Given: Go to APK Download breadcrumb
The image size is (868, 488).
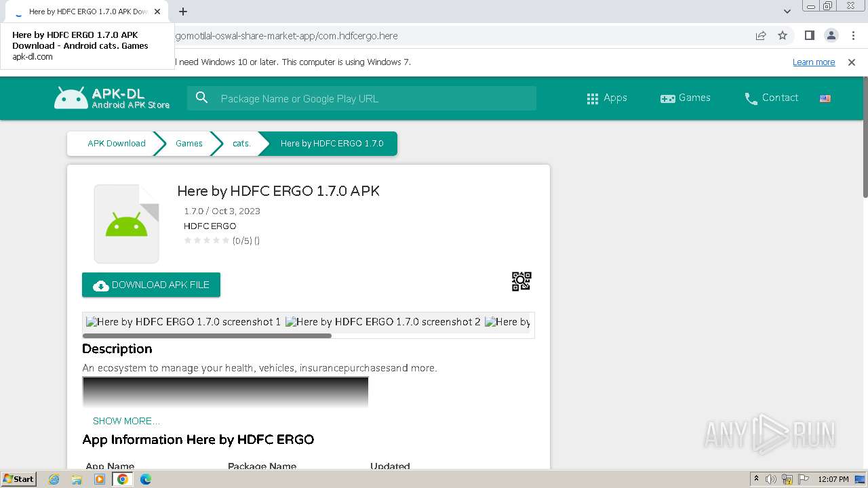Looking at the screenshot, I should (x=116, y=144).
